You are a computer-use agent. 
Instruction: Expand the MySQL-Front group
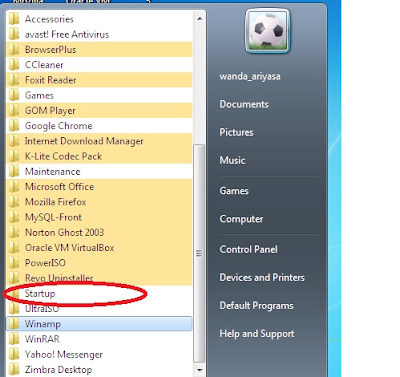99,217
